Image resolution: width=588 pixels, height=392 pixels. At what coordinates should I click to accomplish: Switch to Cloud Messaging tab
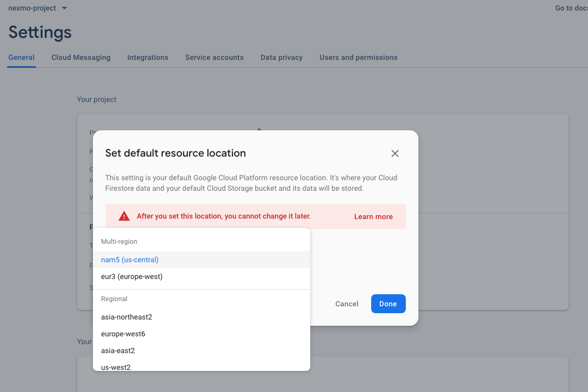pyautogui.click(x=81, y=57)
